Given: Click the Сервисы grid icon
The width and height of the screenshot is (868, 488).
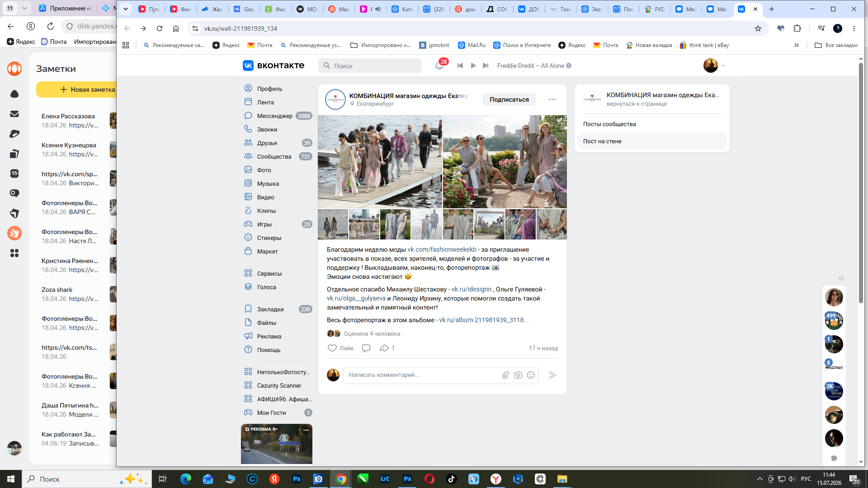Looking at the screenshot, I should click(x=248, y=273).
